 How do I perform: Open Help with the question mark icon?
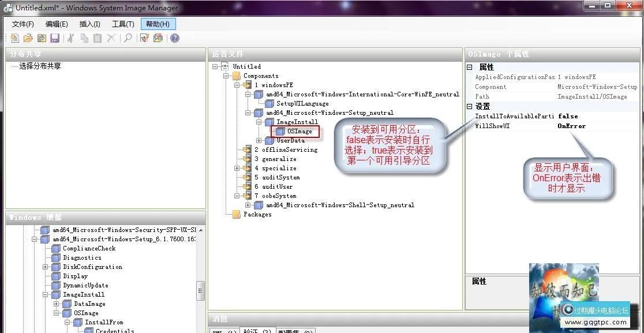pos(174,38)
